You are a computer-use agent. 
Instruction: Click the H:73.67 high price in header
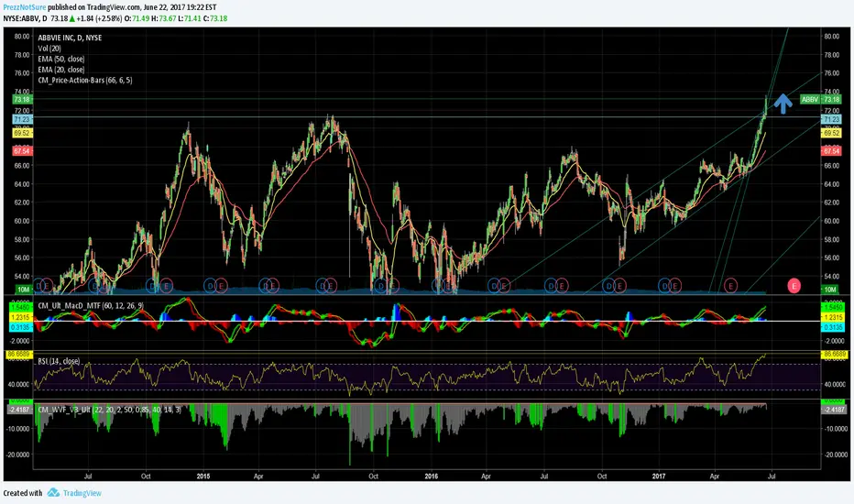164,18
